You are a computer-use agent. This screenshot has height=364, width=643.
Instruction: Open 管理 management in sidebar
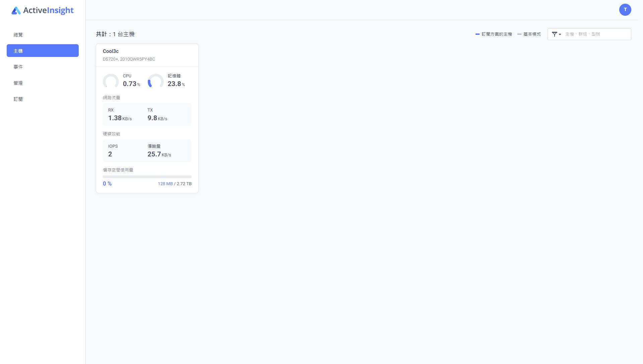click(18, 83)
